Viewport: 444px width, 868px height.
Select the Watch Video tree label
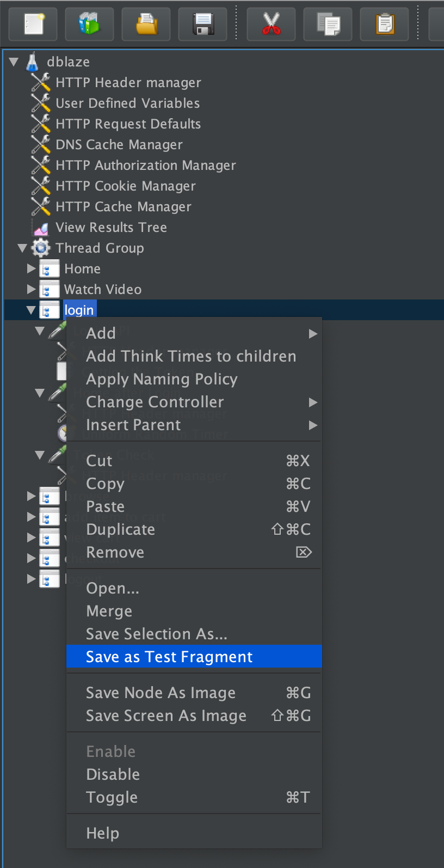(103, 290)
